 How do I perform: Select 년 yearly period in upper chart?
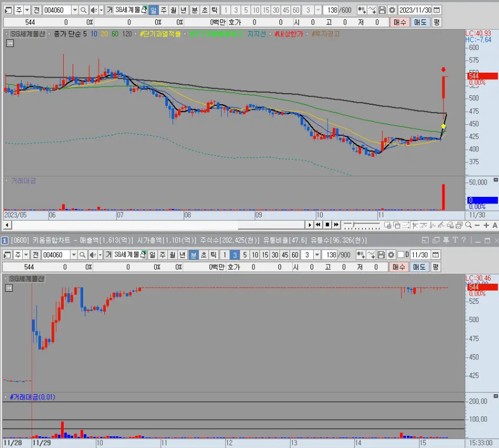click(184, 10)
